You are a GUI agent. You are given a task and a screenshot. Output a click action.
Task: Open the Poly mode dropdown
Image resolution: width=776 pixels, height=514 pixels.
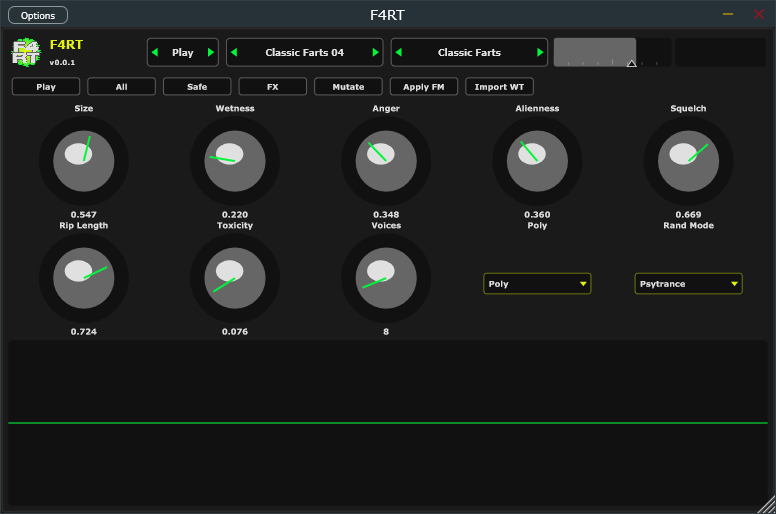pos(537,284)
